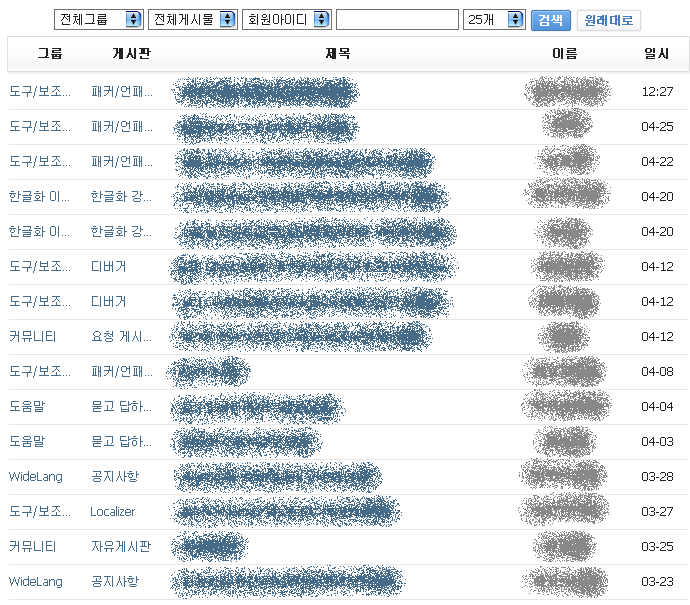690x605 pixels.
Task: Open 패커/언패... board link in the 04-25 row
Action: (x=121, y=127)
